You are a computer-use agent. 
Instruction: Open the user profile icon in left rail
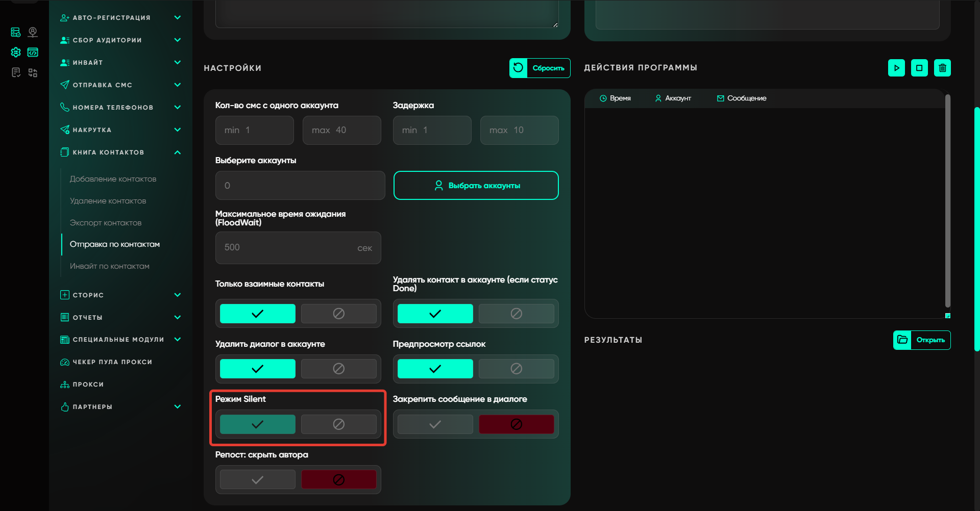[33, 32]
